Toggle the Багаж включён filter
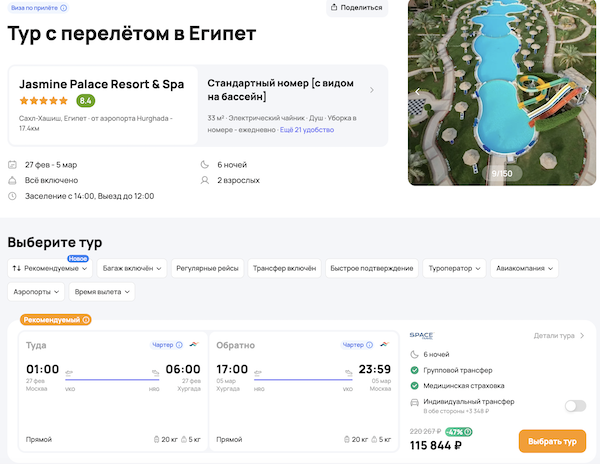 pyautogui.click(x=131, y=268)
